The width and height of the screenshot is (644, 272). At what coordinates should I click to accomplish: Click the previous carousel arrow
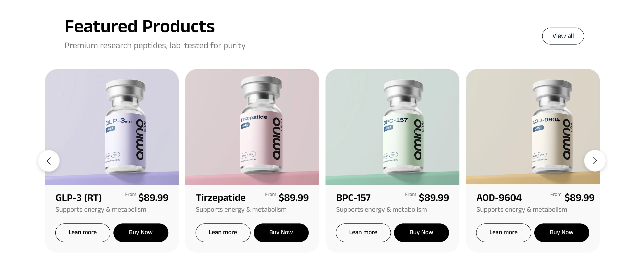49,161
